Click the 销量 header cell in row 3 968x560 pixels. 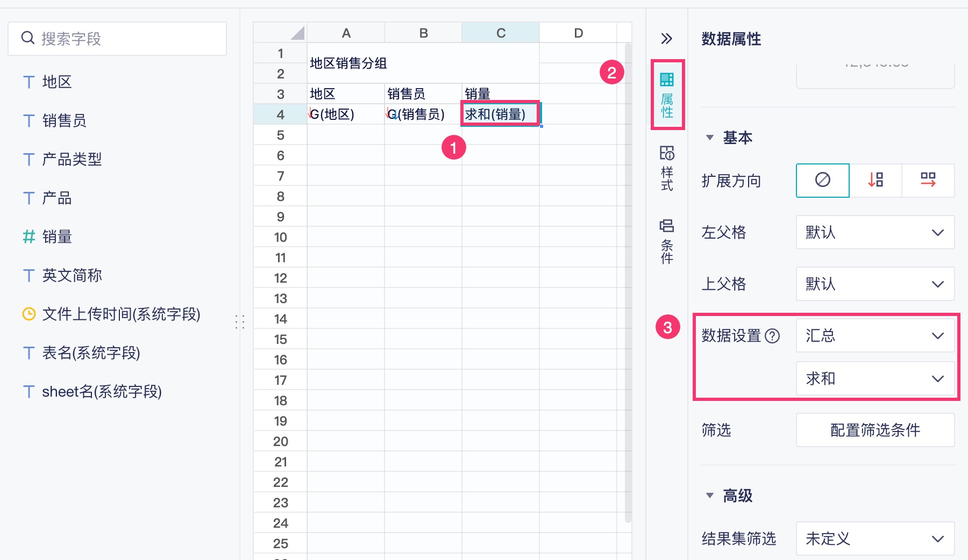(501, 94)
